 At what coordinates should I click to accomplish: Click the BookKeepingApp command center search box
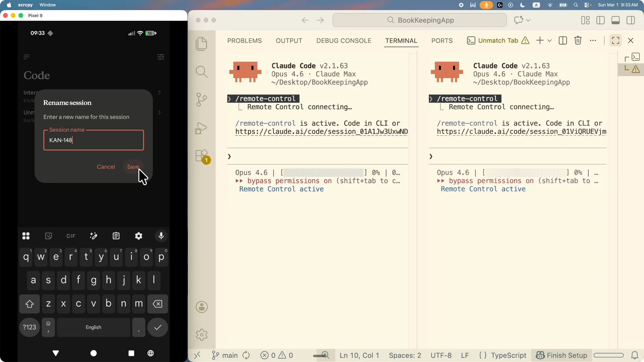click(x=420, y=20)
